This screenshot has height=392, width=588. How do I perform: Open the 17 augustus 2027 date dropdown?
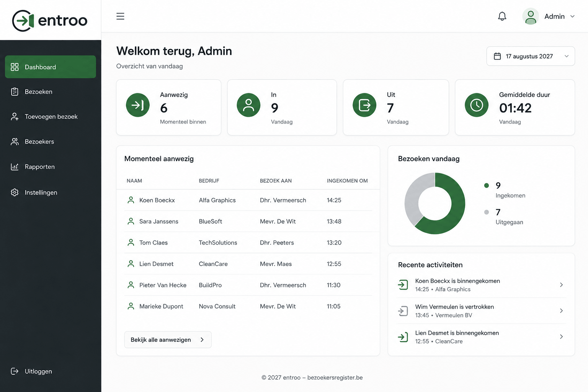point(531,56)
